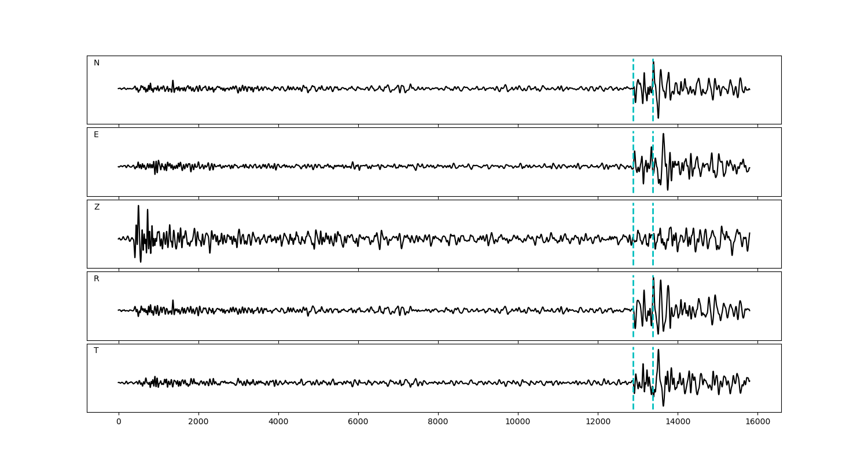Click the largest late peak in T trace

(658, 351)
